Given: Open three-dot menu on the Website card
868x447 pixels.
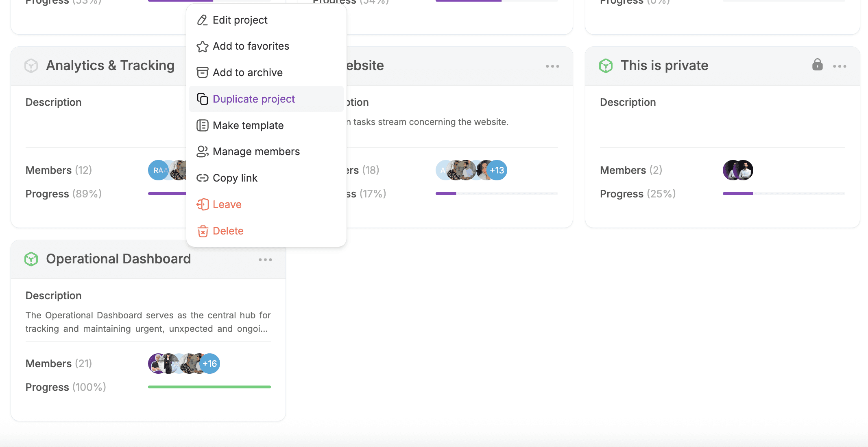Looking at the screenshot, I should coord(552,66).
